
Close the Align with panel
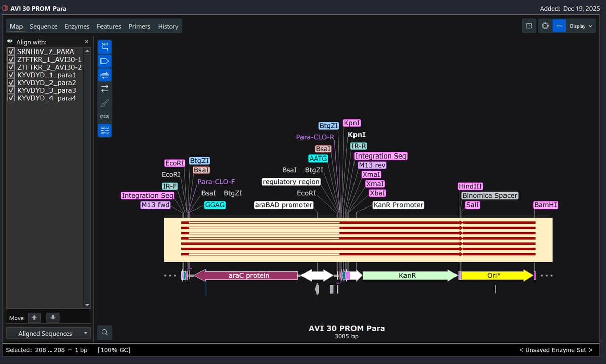86,42
